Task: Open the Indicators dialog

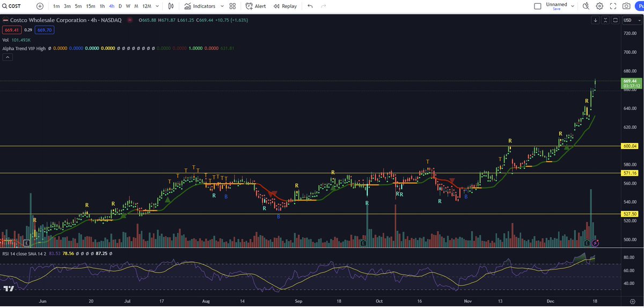Action: [200, 6]
